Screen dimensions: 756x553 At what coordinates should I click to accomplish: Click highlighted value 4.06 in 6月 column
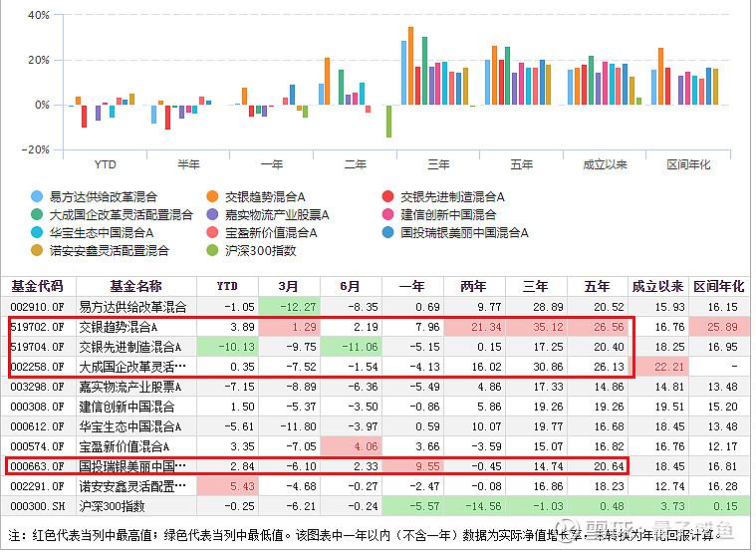coord(366,446)
